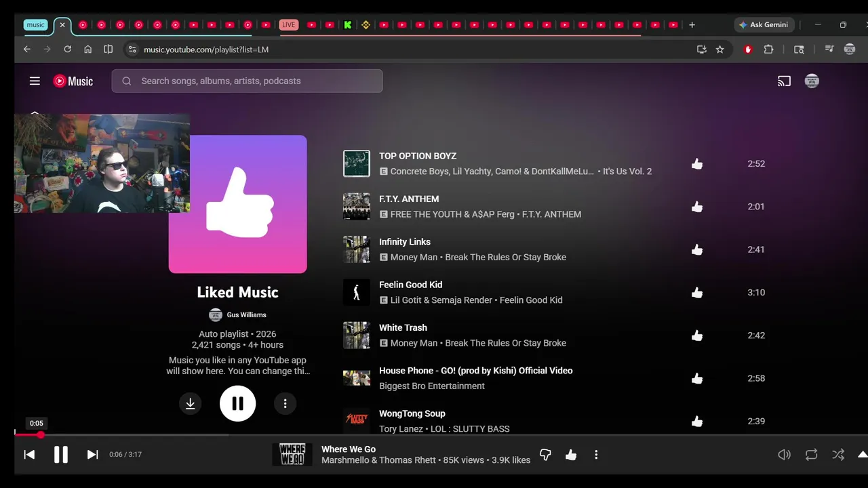Click the search songs, albums, artists field

coord(248,81)
